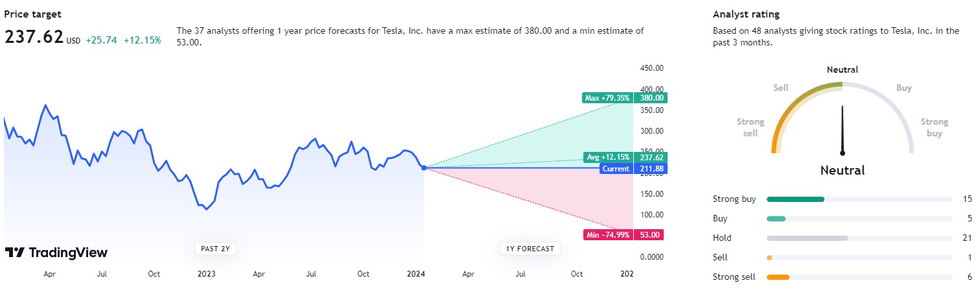Click the Price target heading
This screenshot has height=298, width=980.
pyautogui.click(x=34, y=14)
